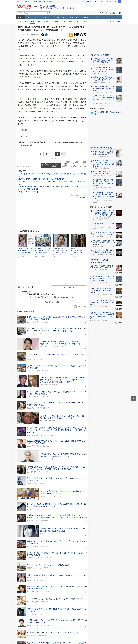The width and height of the screenshot is (138, 644).
Task: Open settings with the gear icon
Action: pyautogui.click(x=120, y=13)
